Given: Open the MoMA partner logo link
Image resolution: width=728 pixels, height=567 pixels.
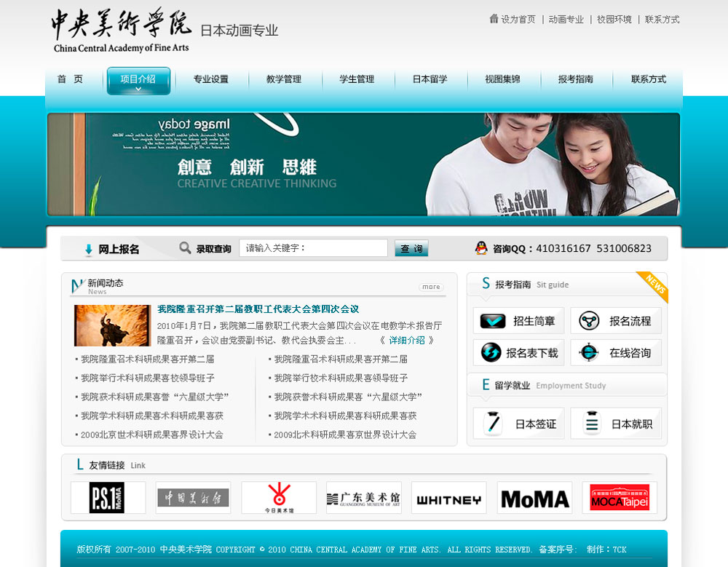Looking at the screenshot, I should pyautogui.click(x=534, y=499).
